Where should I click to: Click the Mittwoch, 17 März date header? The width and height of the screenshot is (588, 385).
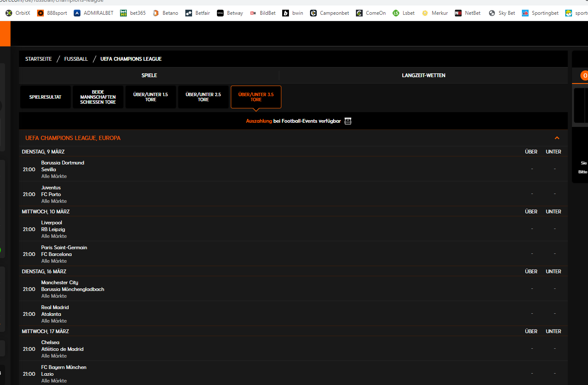45,331
